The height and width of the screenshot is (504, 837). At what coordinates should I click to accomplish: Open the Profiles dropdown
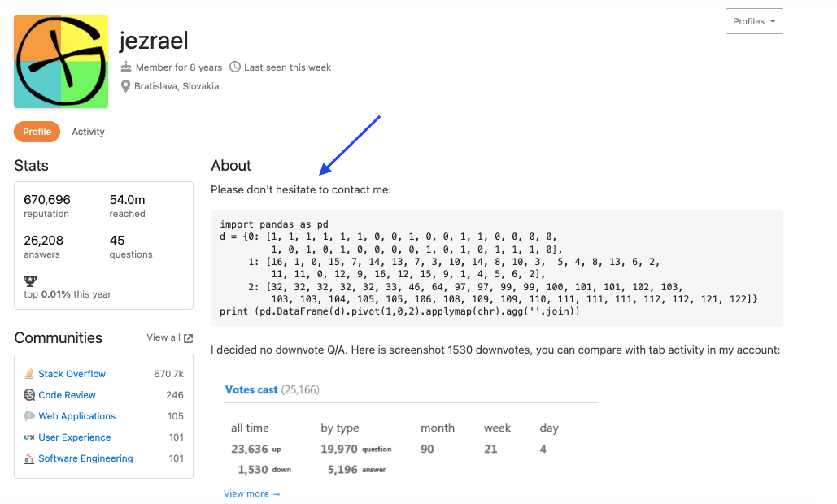point(753,22)
